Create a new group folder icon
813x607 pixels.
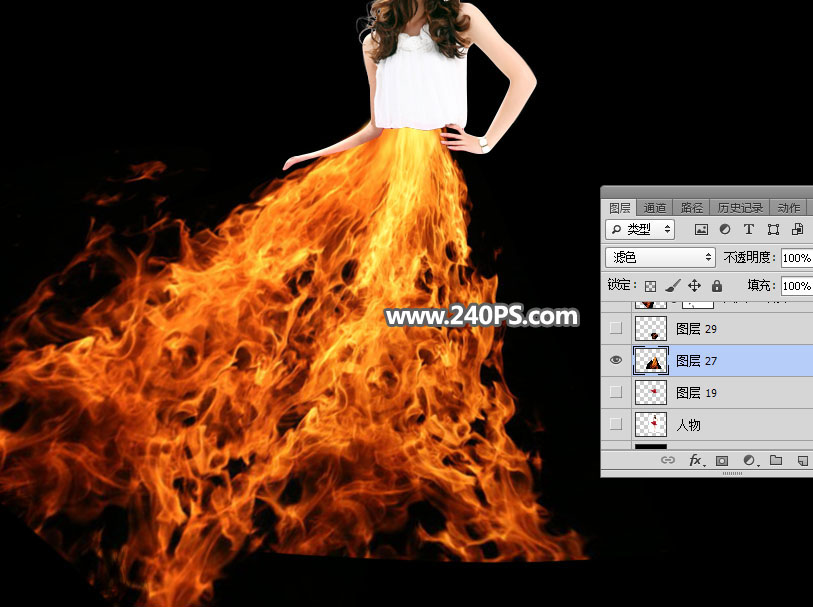(776, 460)
